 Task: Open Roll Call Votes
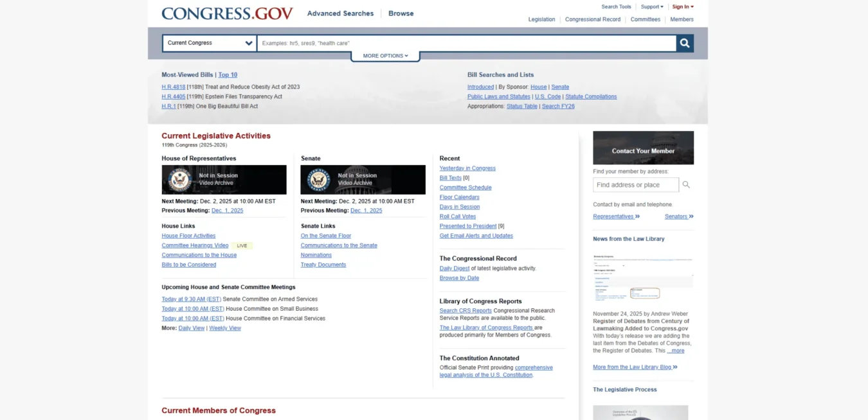click(x=458, y=216)
